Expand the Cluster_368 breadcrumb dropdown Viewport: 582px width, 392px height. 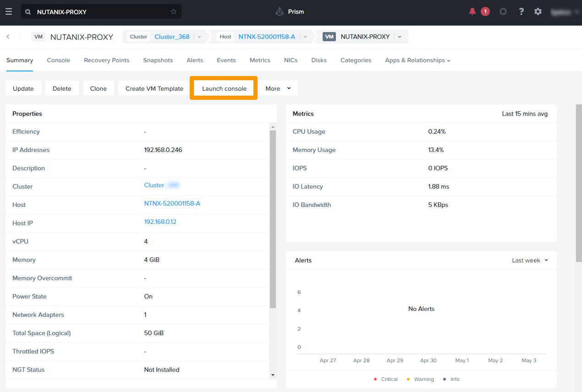pos(199,36)
